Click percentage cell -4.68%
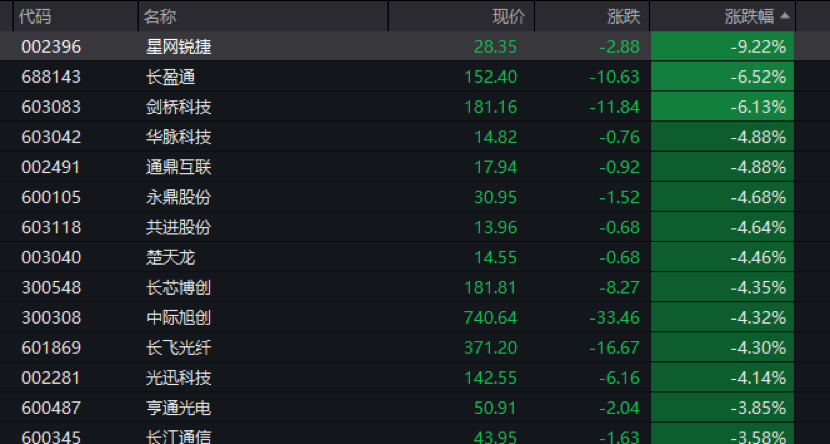Screen dimensions: 830x444 click(723, 197)
